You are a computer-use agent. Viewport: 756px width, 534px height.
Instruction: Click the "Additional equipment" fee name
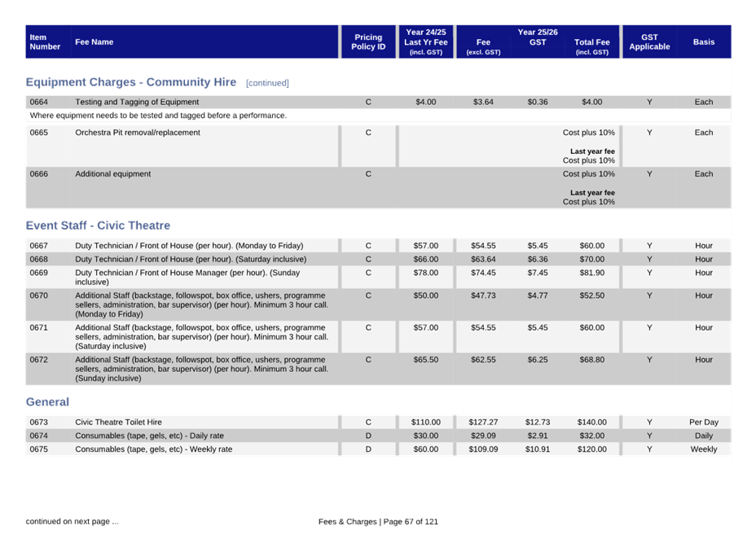(x=112, y=174)
